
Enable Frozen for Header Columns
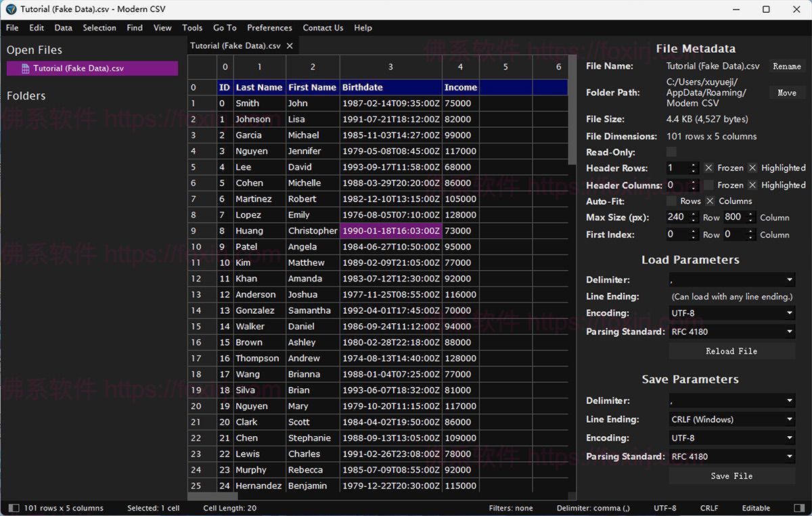pos(709,185)
